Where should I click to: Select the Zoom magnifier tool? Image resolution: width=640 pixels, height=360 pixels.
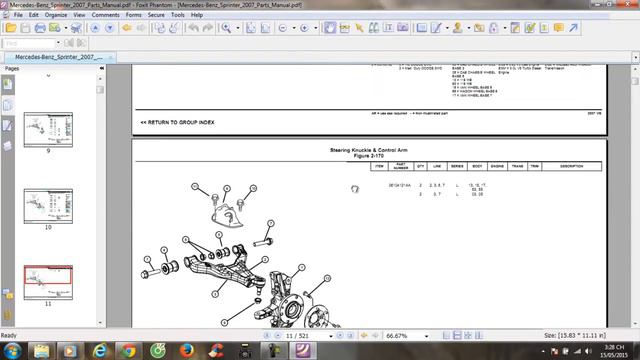[x=226, y=28]
